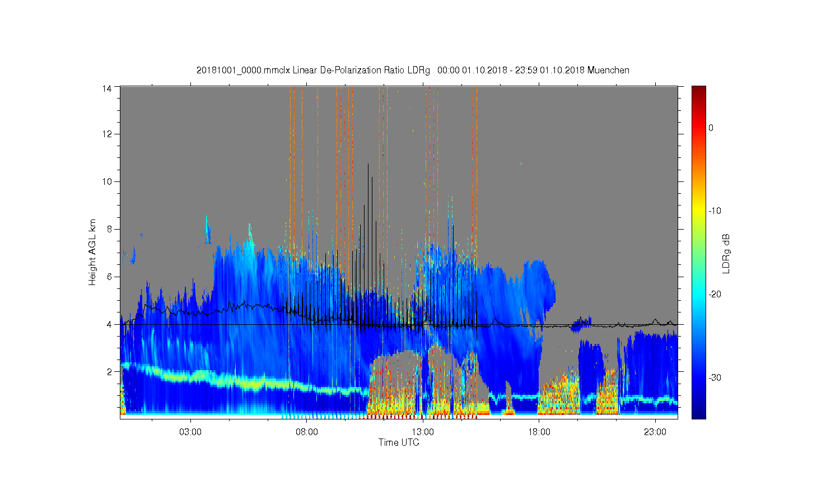Click the dark blue bottom of the colorbar
This screenshot has height=504, width=840.
click(x=699, y=413)
